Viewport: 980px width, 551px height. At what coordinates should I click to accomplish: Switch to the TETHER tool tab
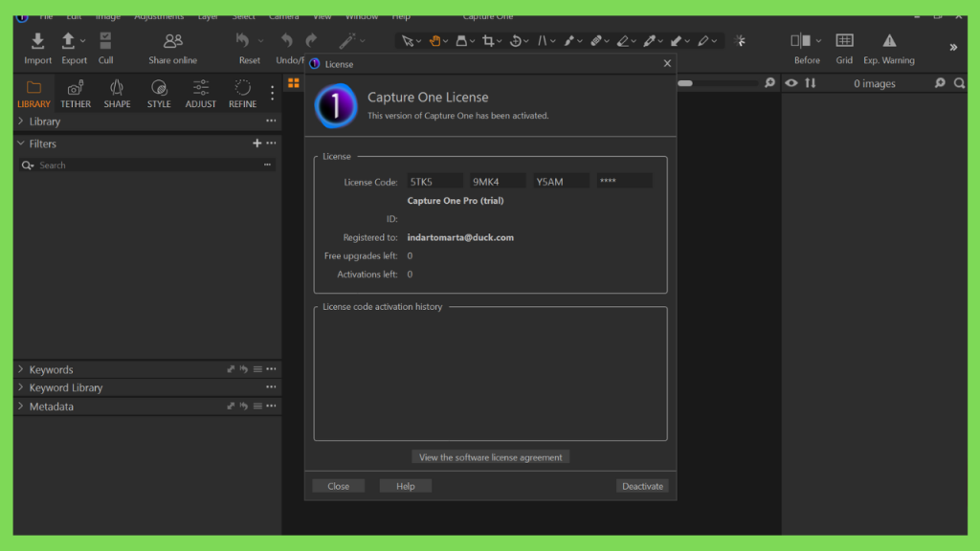pos(75,94)
